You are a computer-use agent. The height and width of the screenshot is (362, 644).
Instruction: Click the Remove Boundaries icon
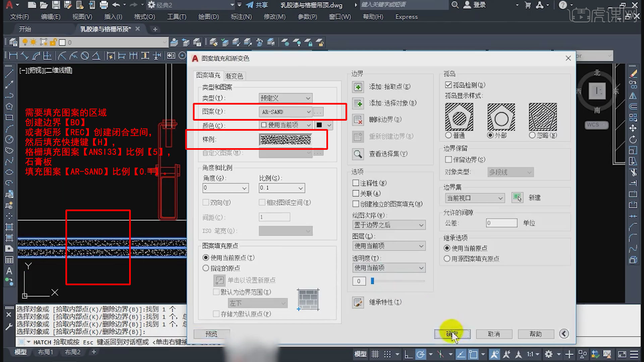(x=358, y=120)
